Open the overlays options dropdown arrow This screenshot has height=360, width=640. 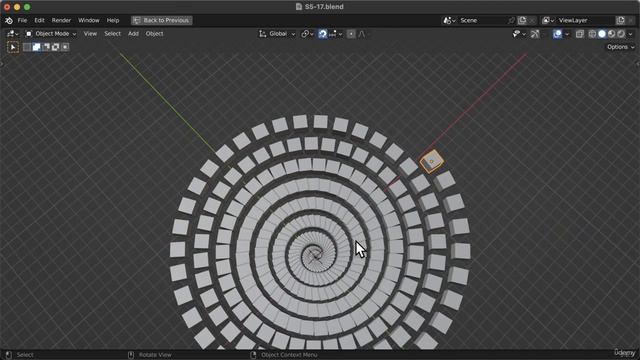567,34
